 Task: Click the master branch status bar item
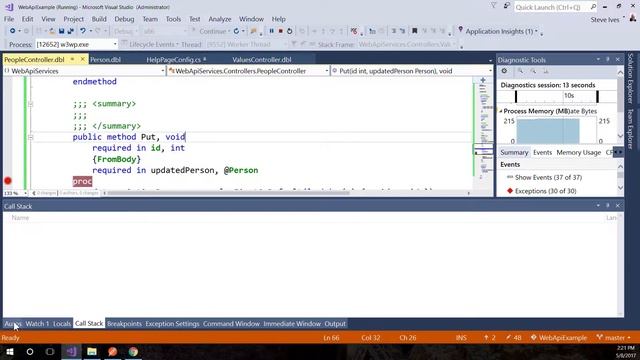[x=613, y=338]
